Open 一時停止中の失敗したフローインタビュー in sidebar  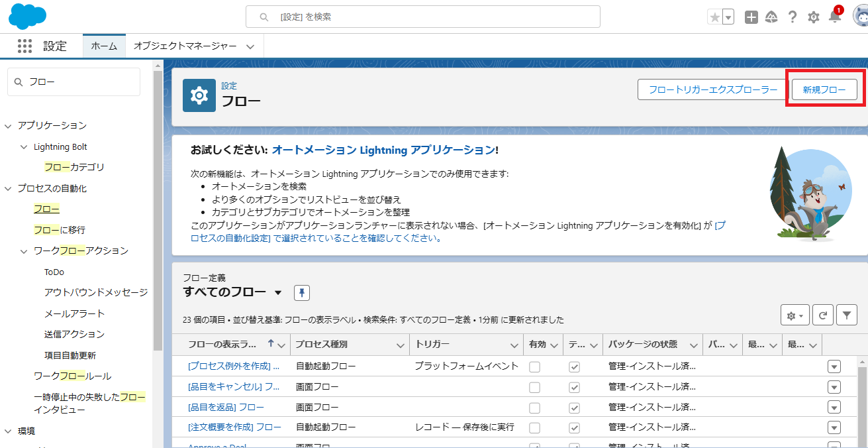click(89, 403)
